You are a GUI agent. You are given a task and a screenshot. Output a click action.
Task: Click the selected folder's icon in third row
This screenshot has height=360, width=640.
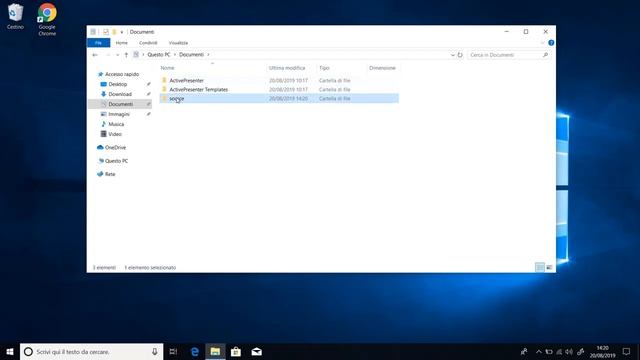(164, 98)
